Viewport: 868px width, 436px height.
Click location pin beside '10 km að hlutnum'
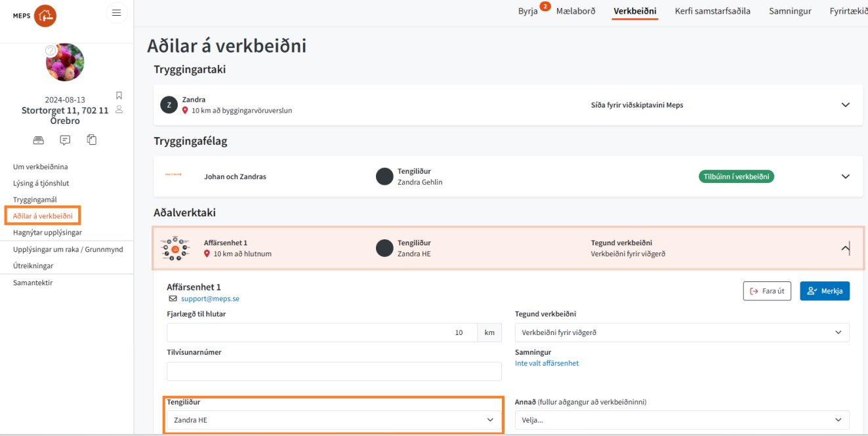point(207,253)
